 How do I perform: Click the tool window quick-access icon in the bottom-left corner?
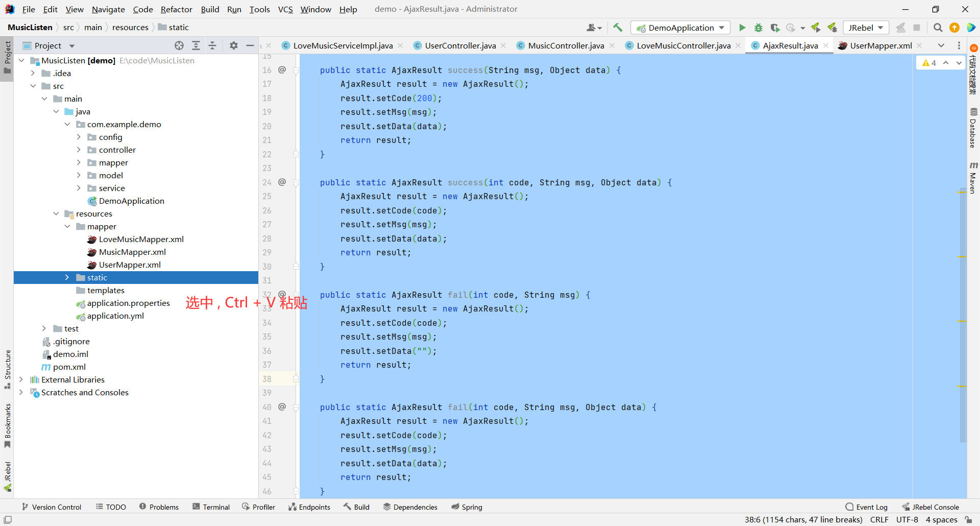[8, 520]
